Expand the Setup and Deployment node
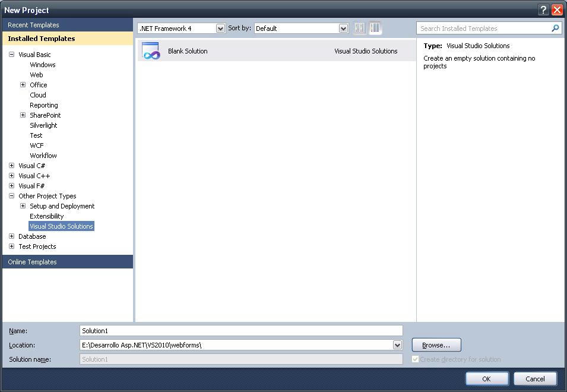 click(23, 206)
